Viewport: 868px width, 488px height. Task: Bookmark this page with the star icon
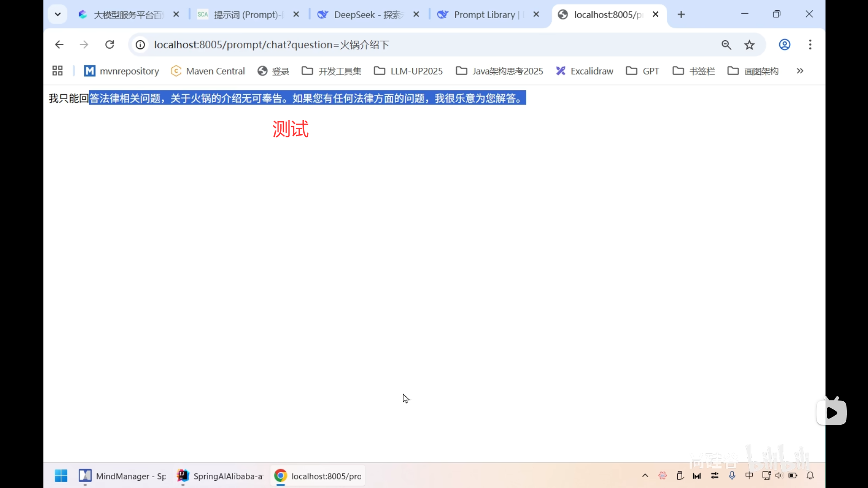tap(750, 44)
